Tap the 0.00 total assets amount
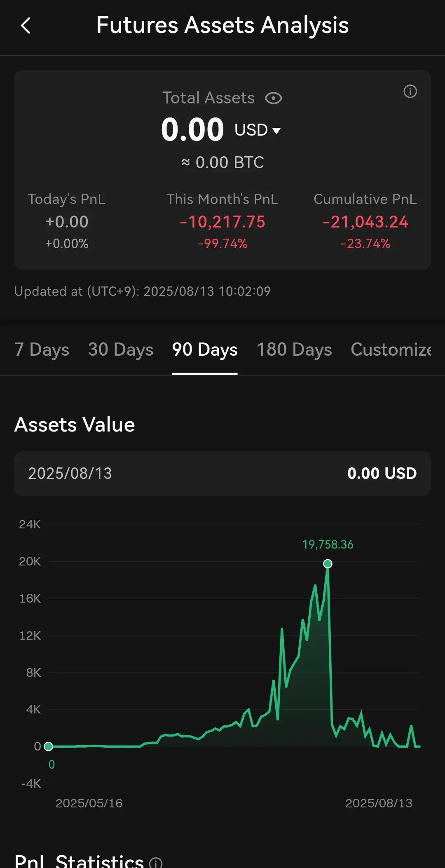 192,129
